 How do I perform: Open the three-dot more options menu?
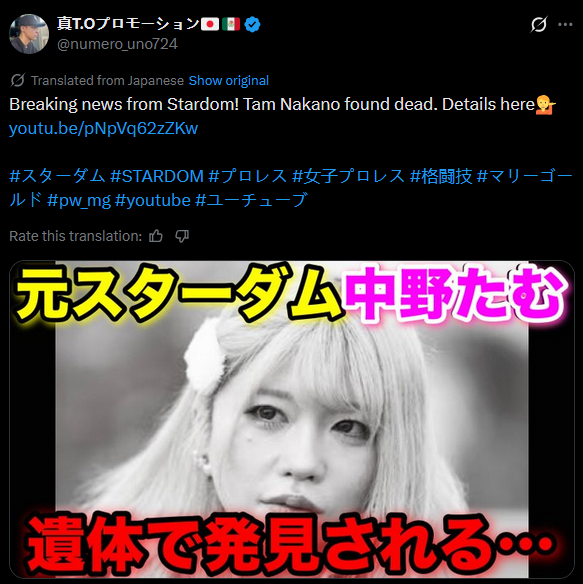pyautogui.click(x=565, y=25)
